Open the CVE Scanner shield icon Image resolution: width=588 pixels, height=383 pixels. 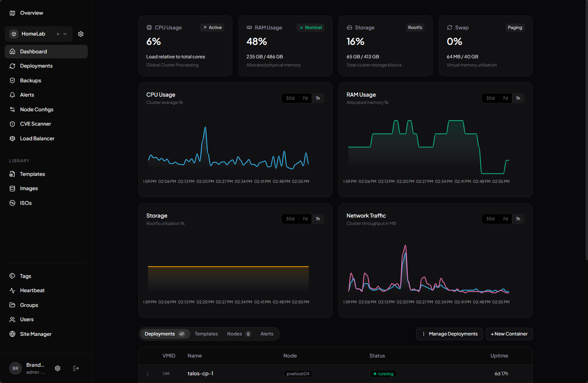(12, 124)
